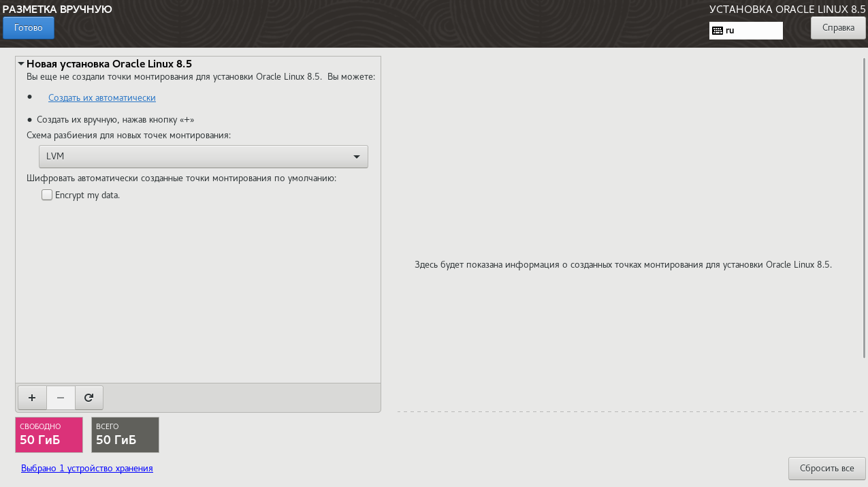Click link Создать их автоматически
The width and height of the screenshot is (868, 487).
[x=102, y=98]
